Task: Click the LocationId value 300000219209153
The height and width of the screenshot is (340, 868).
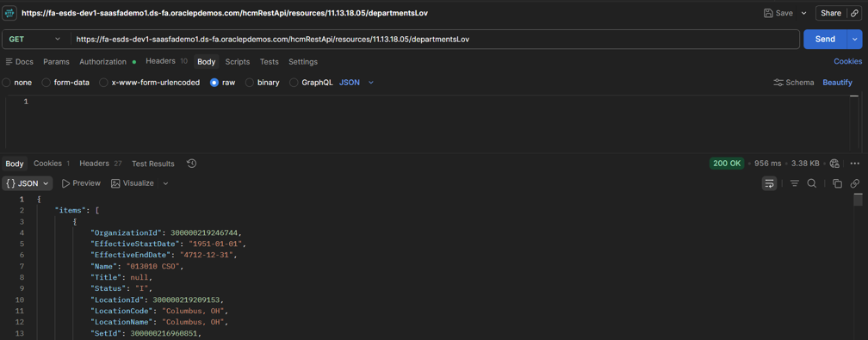Action: click(188, 300)
